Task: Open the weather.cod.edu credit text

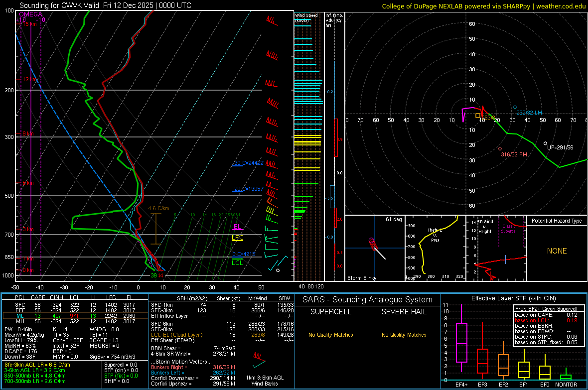Action: [x=561, y=6]
